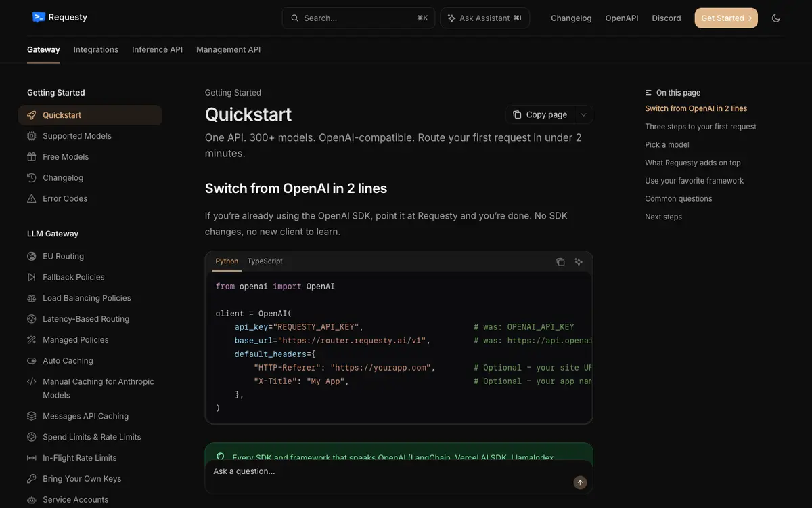Viewport: 812px width, 508px height.
Task: Click the Free Models gift icon
Action: point(32,157)
